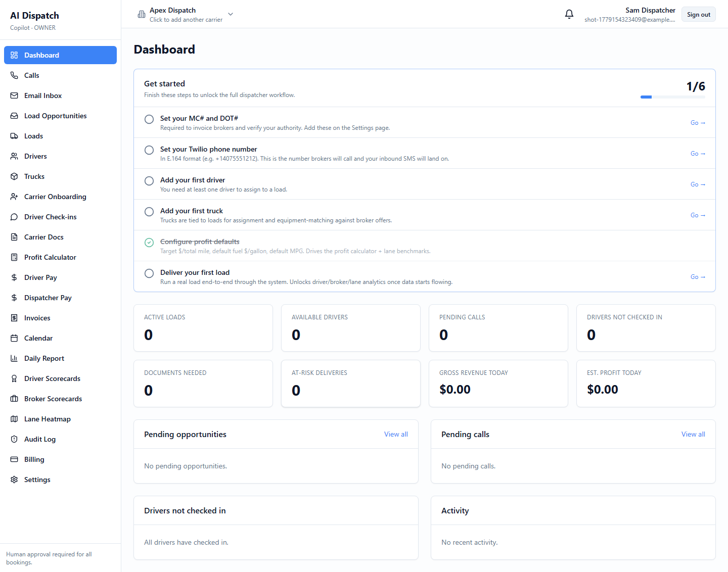
Task: Open the Lane Heatmap page label
Action: [x=48, y=419]
